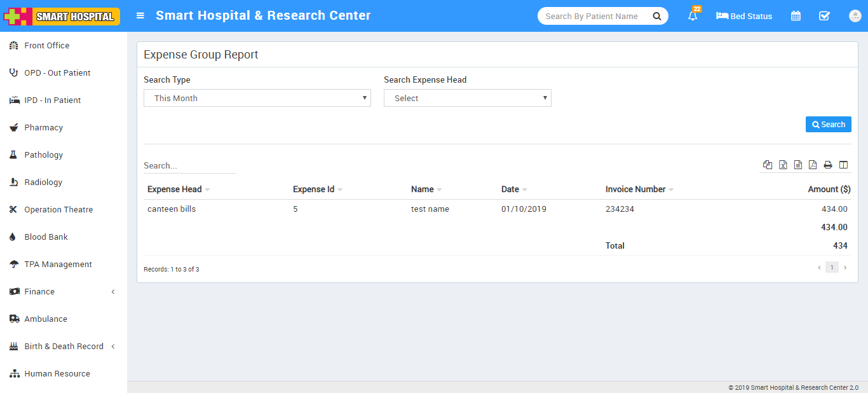Copy the table using copy icon
The image size is (868, 393).
pyautogui.click(x=768, y=165)
